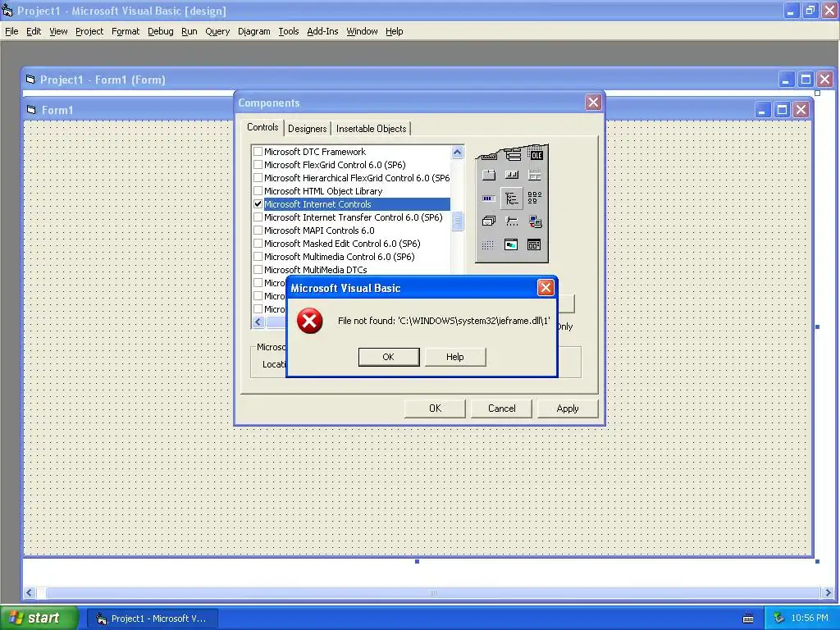Click the picture window icon in the Components picture

tap(511, 244)
